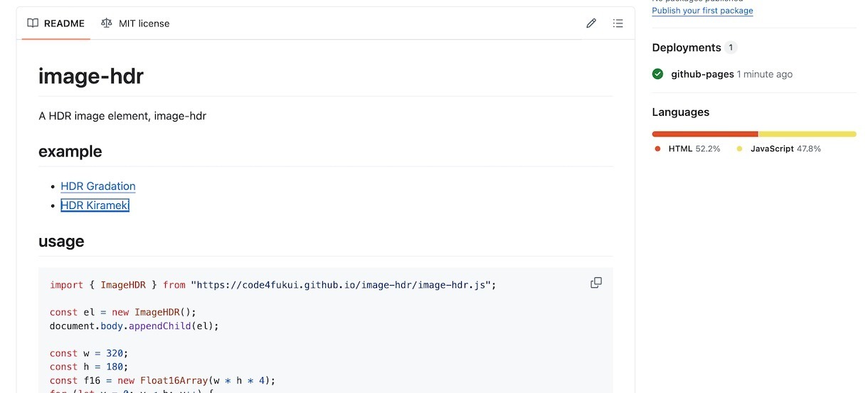Image resolution: width=868 pixels, height=393 pixels.
Task: Open the HDR Gradation example link
Action: click(x=98, y=186)
